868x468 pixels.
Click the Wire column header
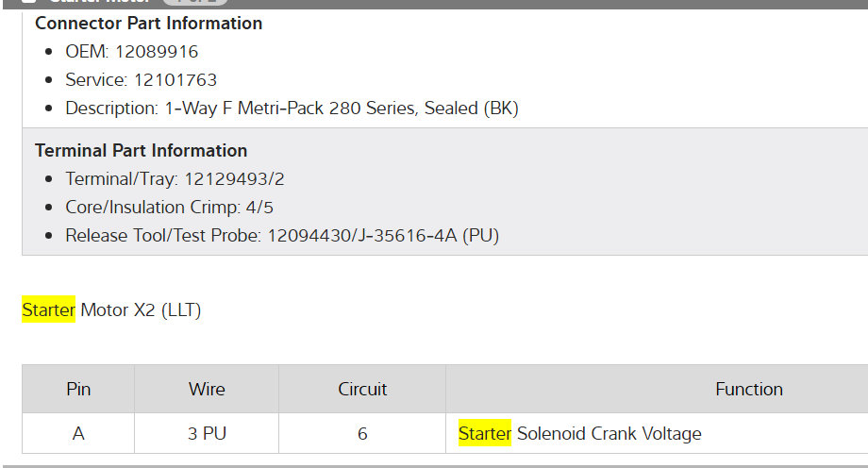point(207,389)
